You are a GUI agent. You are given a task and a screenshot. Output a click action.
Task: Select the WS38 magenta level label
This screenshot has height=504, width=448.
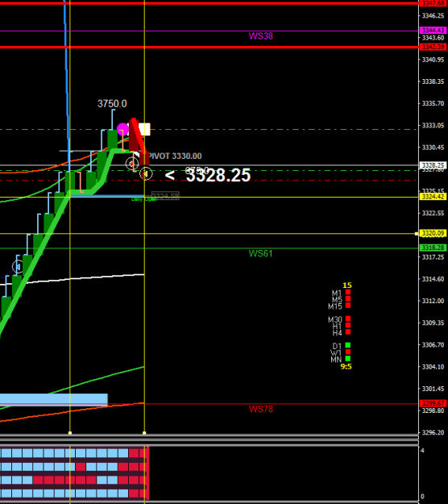(x=261, y=36)
